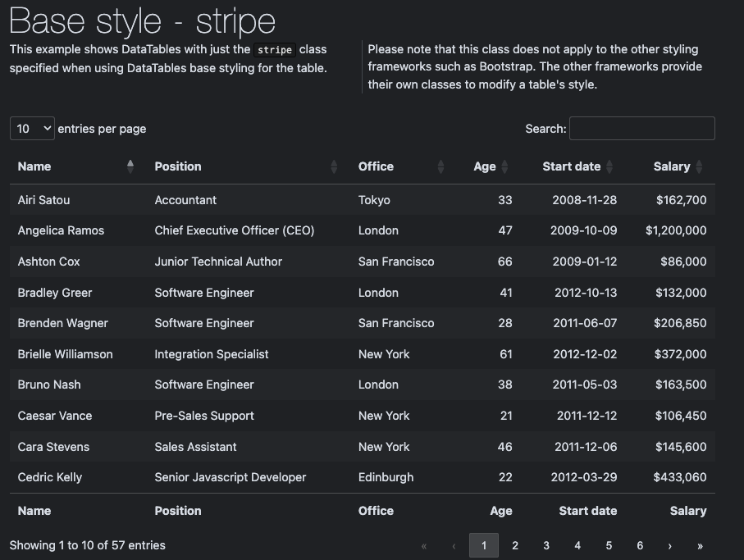This screenshot has width=744, height=560.
Task: Click the last-page double-chevron pagination icon
Action: 700,545
